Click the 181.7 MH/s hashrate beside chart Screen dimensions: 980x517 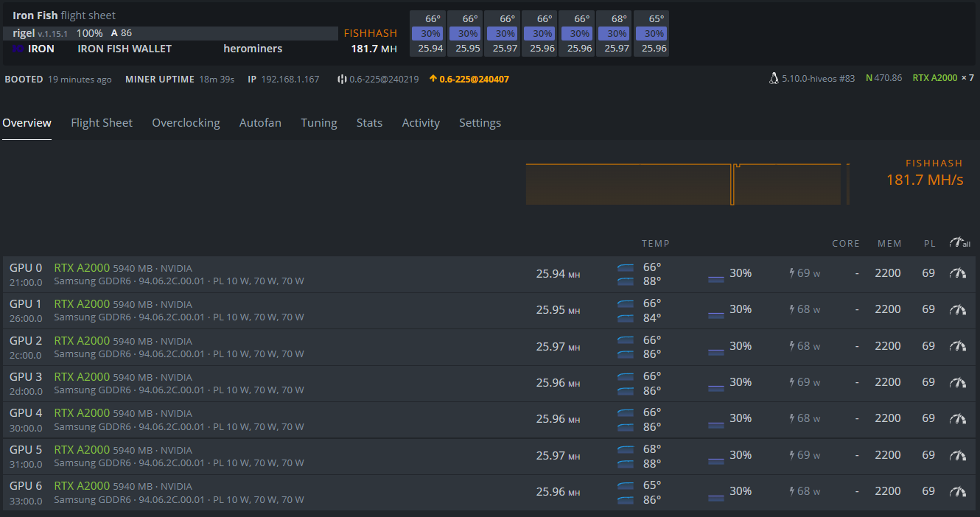tap(924, 180)
